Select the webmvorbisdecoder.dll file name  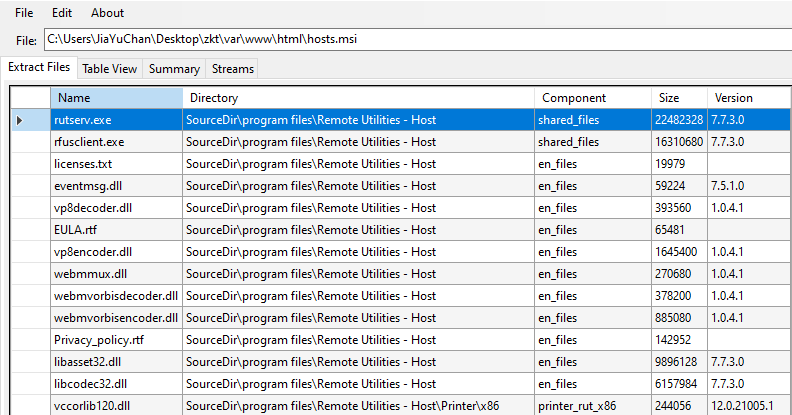click(117, 296)
